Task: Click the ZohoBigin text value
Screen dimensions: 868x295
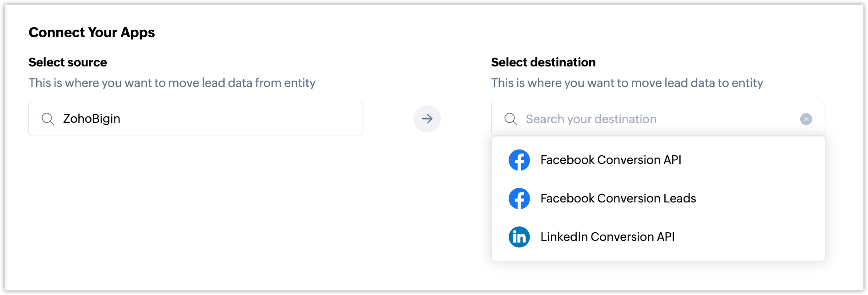Action: pos(92,119)
